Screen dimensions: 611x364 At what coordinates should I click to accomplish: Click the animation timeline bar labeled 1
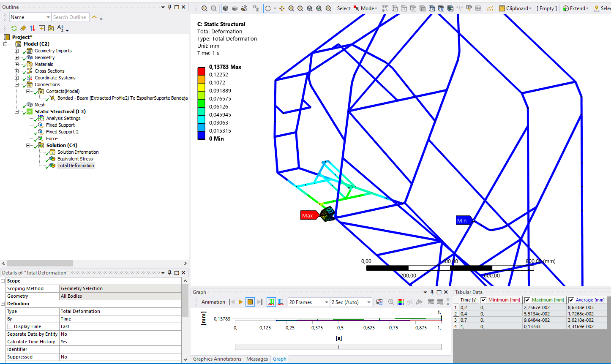coord(338,347)
